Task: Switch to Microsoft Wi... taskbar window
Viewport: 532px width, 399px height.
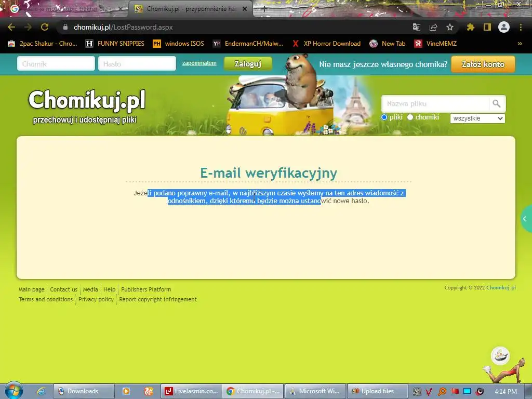Action: pos(315,391)
